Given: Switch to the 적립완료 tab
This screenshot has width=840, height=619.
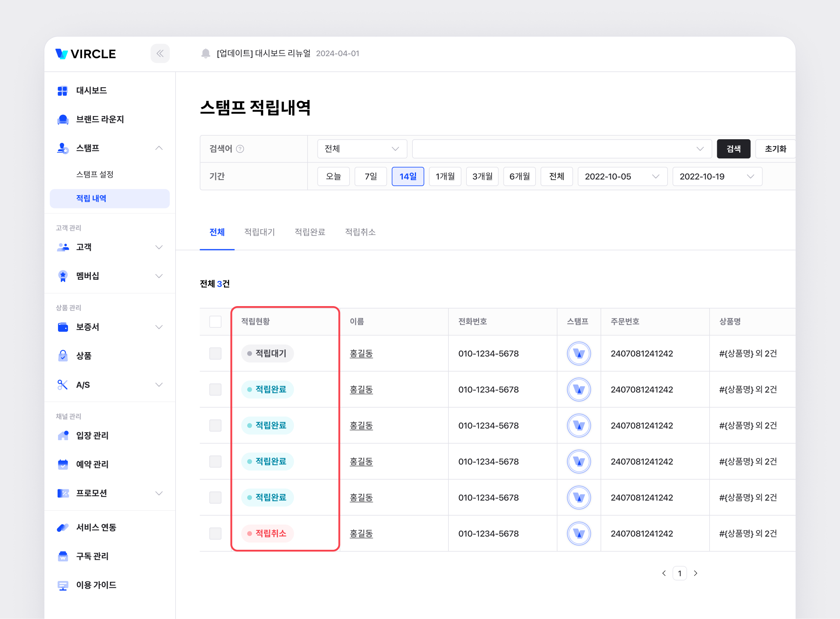Looking at the screenshot, I should click(x=310, y=232).
